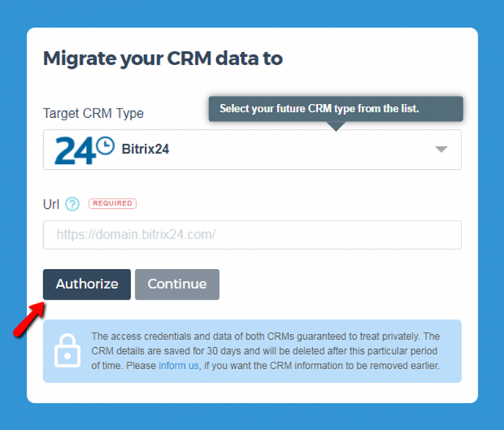Click the Bitrix24 logo in the selector
This screenshot has height=430, width=504.
84,150
